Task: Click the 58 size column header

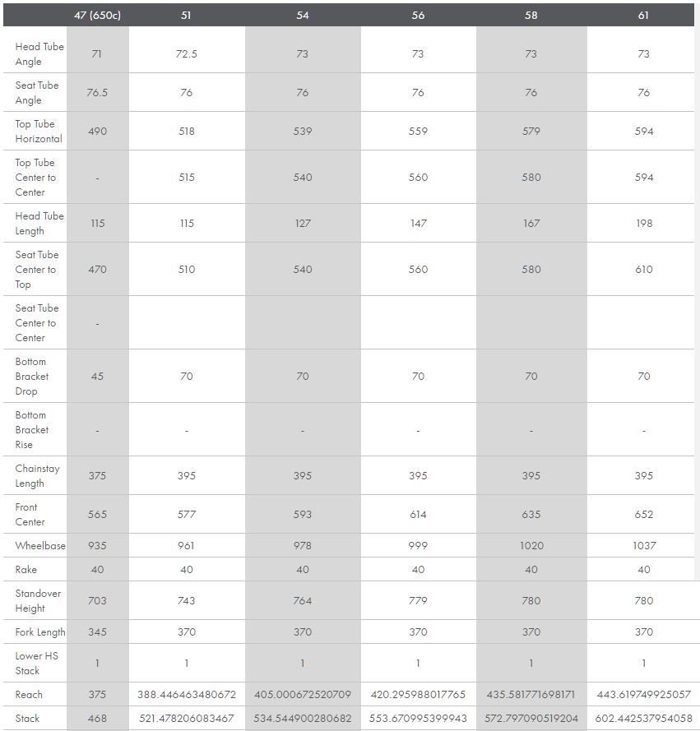Action: point(531,15)
